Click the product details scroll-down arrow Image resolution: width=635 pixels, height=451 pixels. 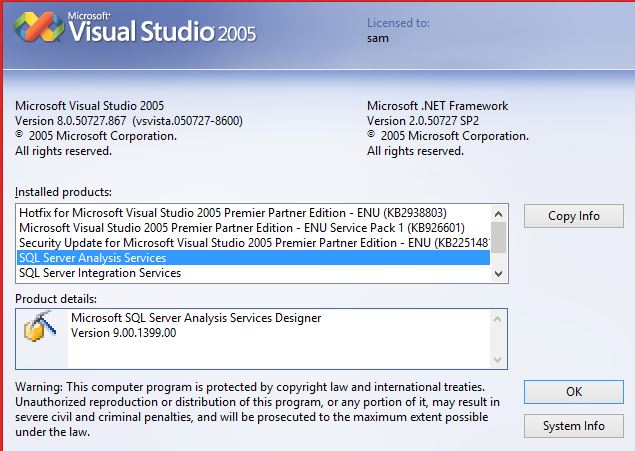[x=498, y=359]
